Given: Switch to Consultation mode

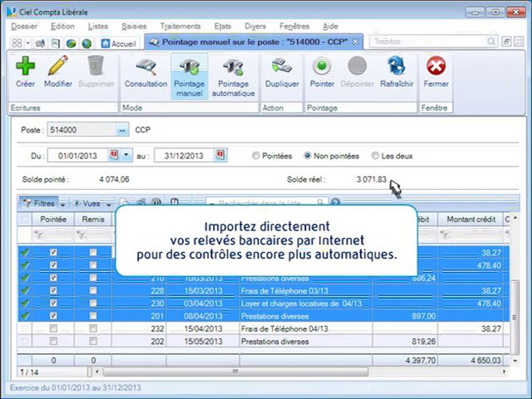Looking at the screenshot, I should tap(146, 73).
